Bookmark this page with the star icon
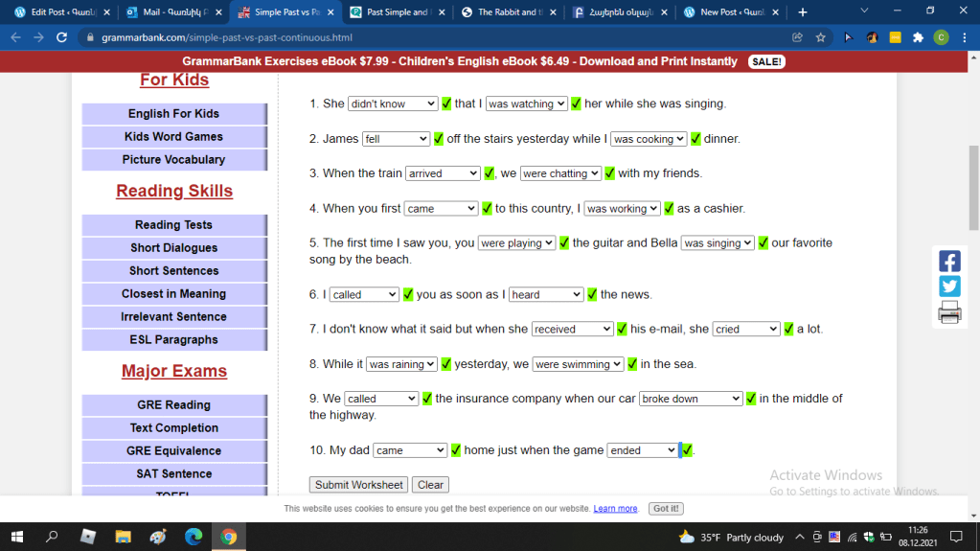 coord(821,37)
